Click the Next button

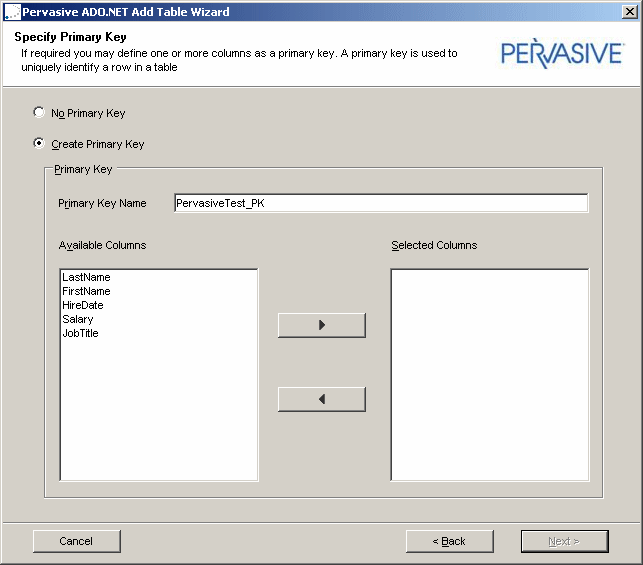564,541
